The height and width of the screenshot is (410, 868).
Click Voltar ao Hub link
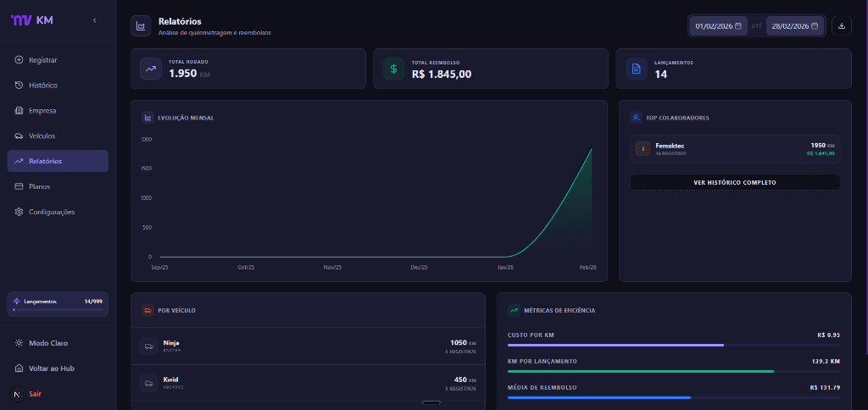point(52,368)
